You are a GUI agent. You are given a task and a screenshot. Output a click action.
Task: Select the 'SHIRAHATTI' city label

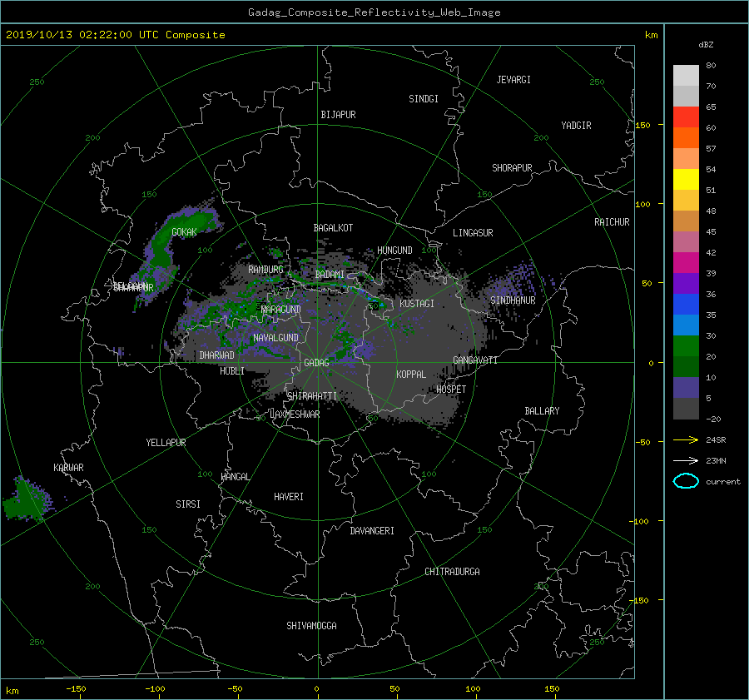(x=312, y=396)
